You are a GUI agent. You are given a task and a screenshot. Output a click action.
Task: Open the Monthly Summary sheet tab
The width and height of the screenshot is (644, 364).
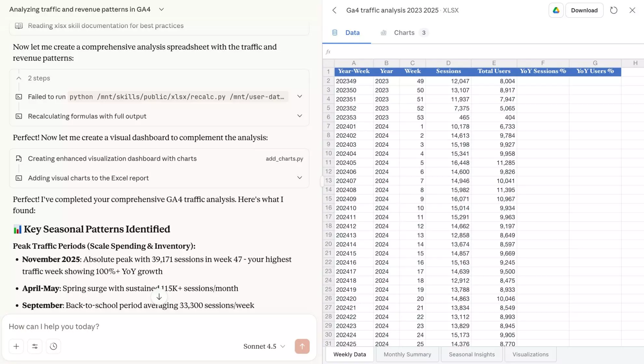pos(407,355)
